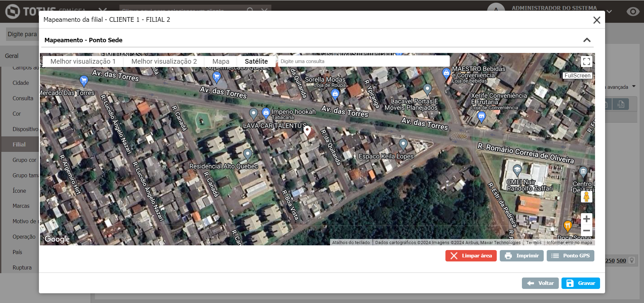644x303 pixels.
Task: Save mapping with the Gravar button
Action: (x=581, y=283)
